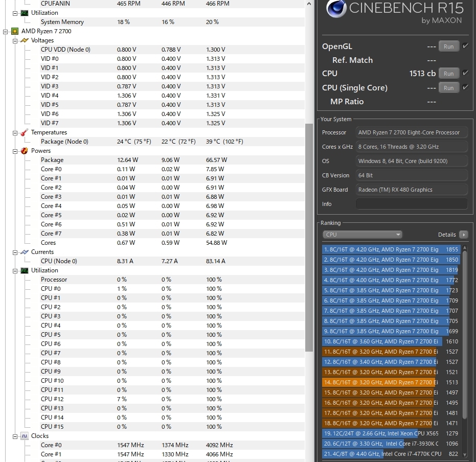Click the Utilization icon under AMD Ryzen
Image resolution: width=476 pixels, height=462 pixels.
[25, 270]
